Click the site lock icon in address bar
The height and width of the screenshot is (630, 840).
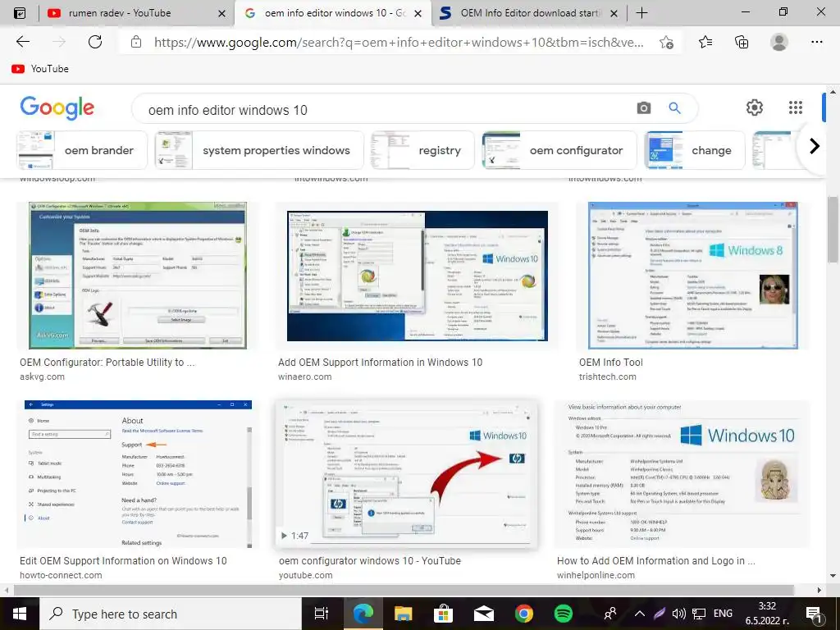click(x=136, y=42)
